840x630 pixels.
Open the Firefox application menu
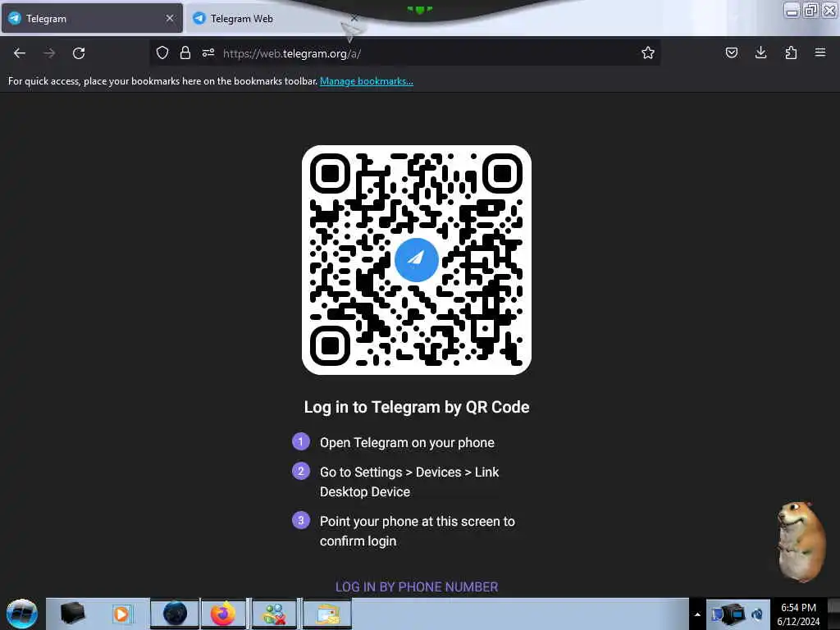(820, 52)
